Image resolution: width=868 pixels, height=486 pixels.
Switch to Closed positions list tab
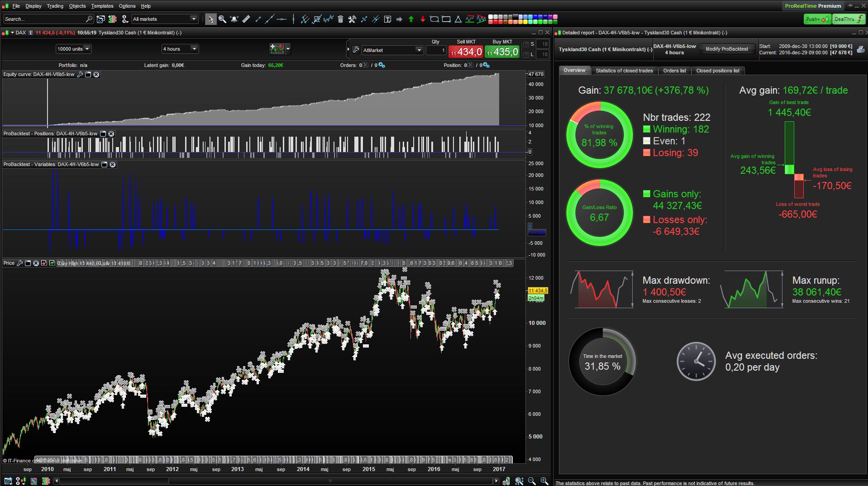(718, 71)
